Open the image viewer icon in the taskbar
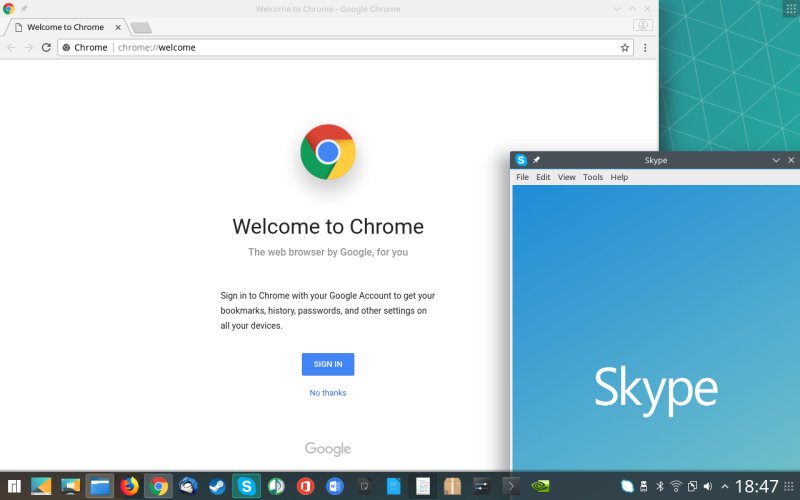The height and width of the screenshot is (500, 800). coord(41,486)
